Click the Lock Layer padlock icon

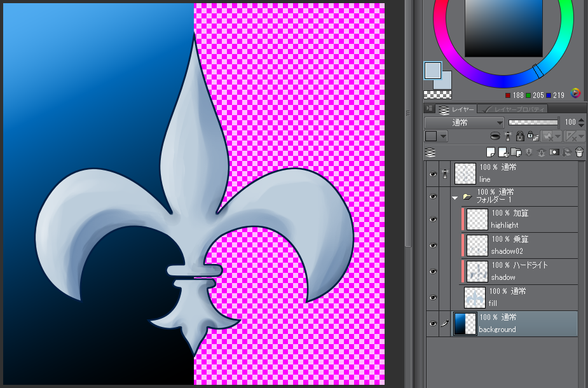pyautogui.click(x=520, y=136)
